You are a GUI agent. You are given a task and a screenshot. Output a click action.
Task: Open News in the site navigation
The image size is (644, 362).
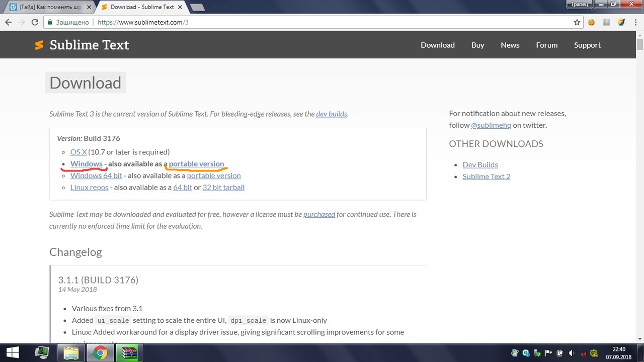tap(510, 45)
